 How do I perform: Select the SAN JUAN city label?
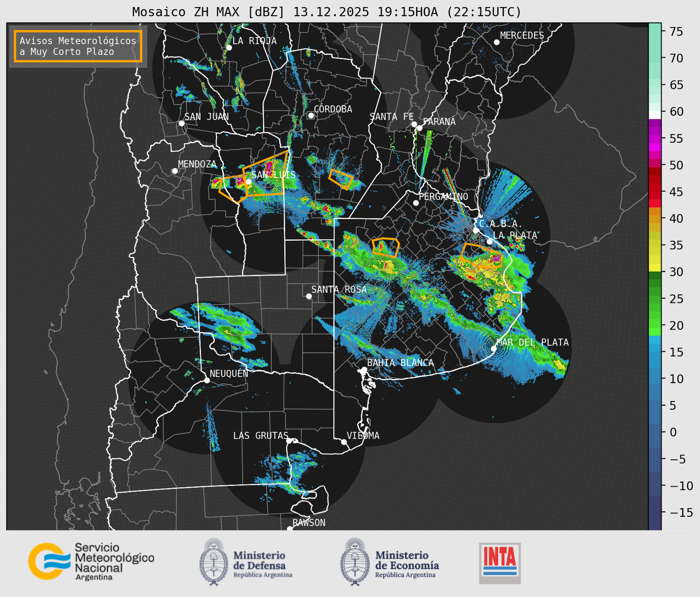tap(206, 117)
